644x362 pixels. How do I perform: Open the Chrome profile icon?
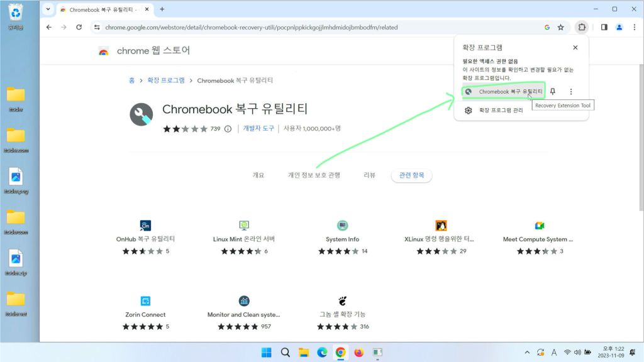coord(619,28)
